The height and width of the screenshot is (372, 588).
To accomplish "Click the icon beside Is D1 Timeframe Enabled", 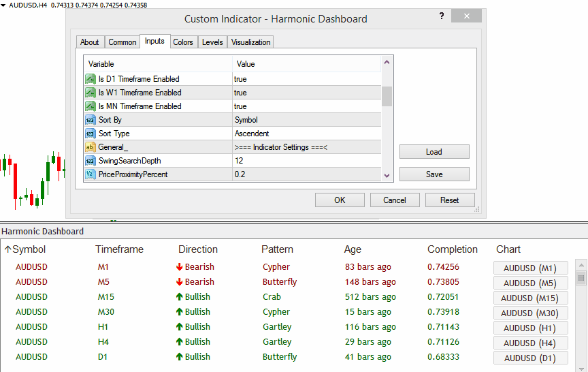I will pyautogui.click(x=90, y=79).
